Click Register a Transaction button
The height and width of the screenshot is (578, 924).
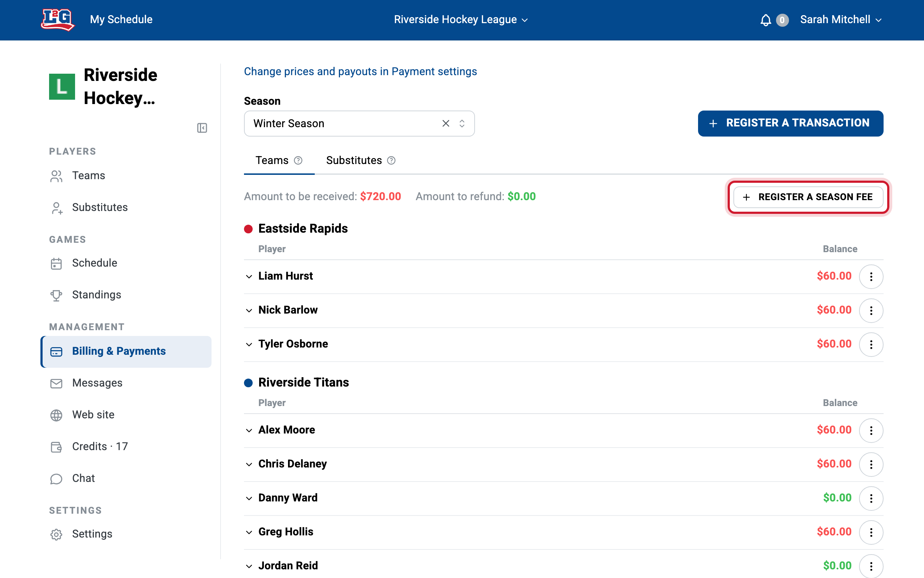pos(790,123)
